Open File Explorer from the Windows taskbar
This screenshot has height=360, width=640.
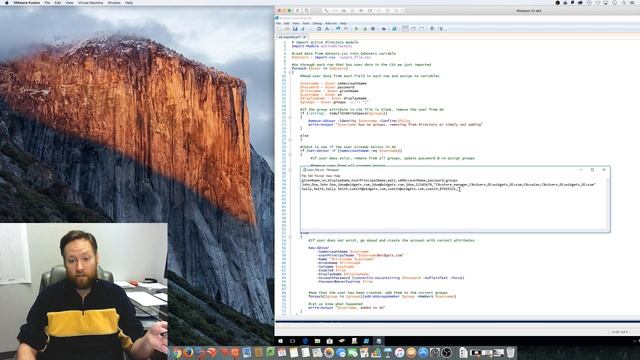click(x=318, y=341)
